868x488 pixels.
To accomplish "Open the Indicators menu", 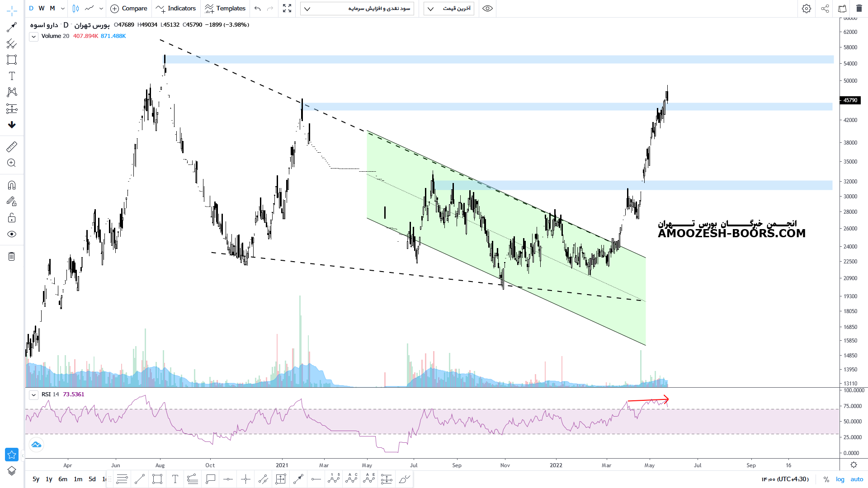I will click(176, 8).
